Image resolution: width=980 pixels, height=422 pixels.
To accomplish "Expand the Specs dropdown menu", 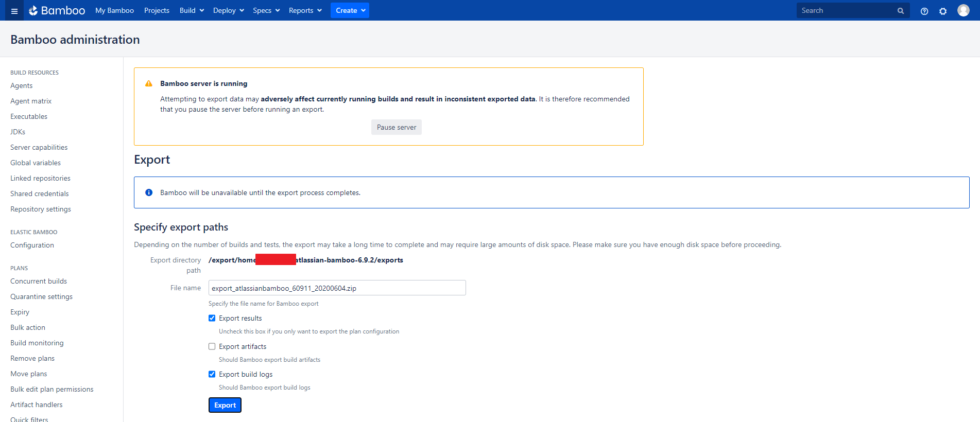I will click(266, 10).
